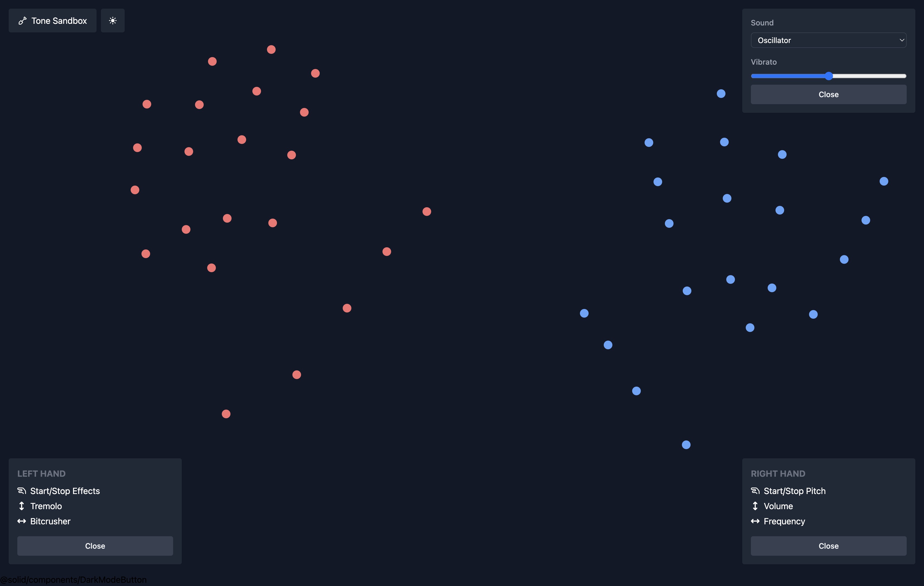924x586 pixels.
Task: Click the Tremolo vertical arrows icon
Action: [21, 505]
